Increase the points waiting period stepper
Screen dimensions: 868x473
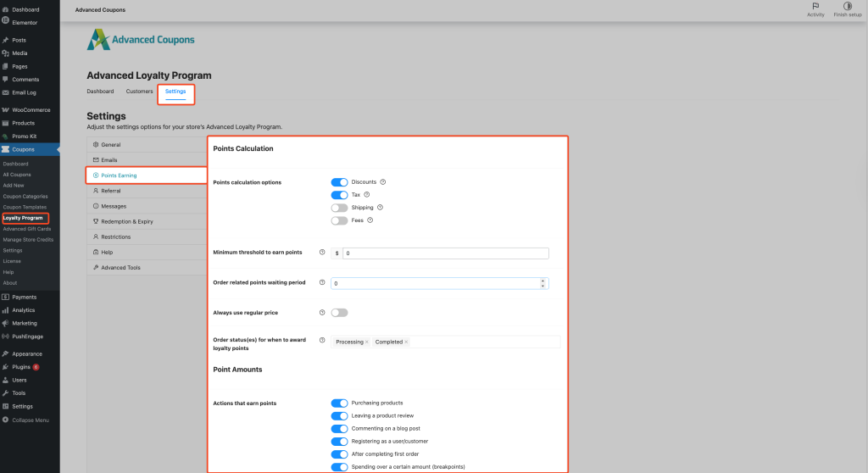tap(542, 281)
